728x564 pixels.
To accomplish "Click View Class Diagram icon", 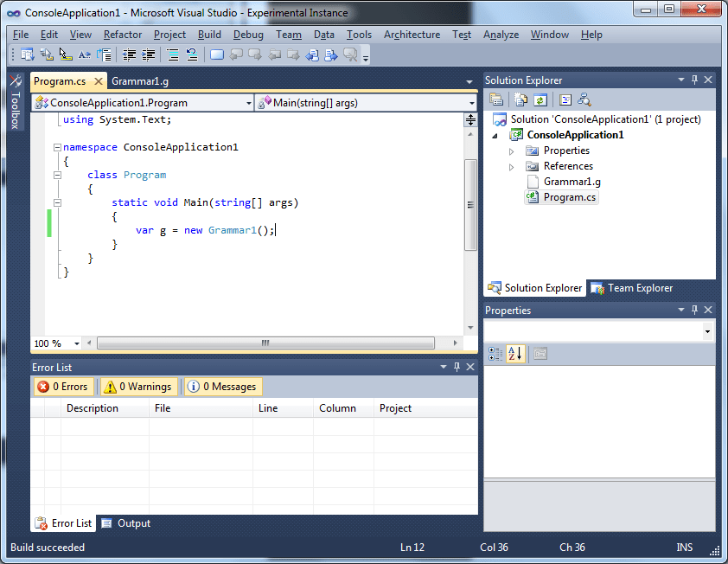I will point(584,99).
